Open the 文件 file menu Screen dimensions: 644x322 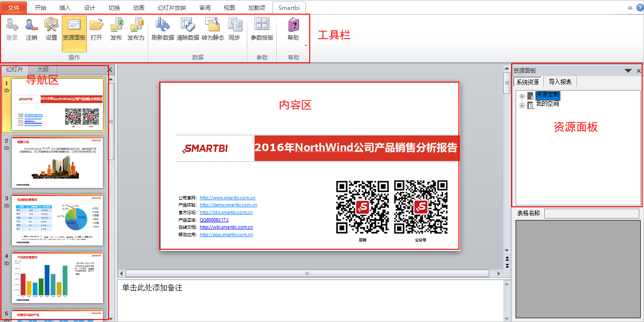(x=14, y=8)
